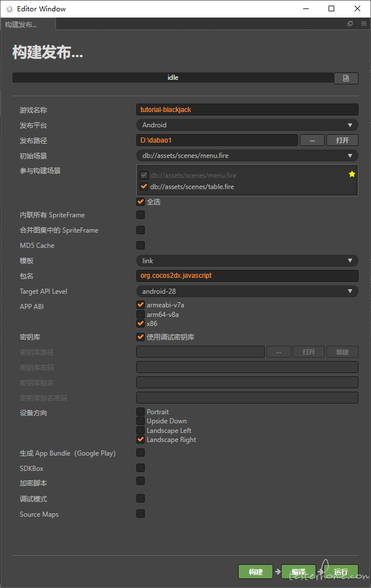
Task: Click the yellow star start-scene marker
Action: coord(352,174)
